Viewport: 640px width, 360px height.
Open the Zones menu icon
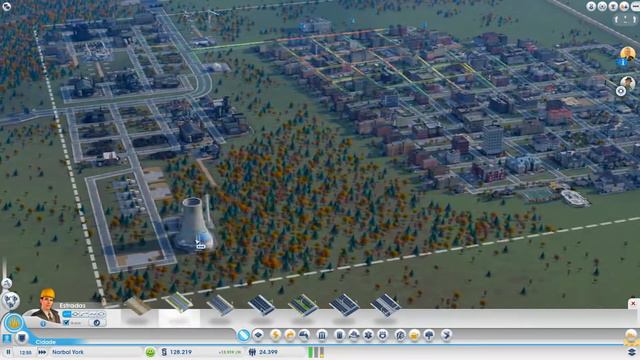pos(258,335)
